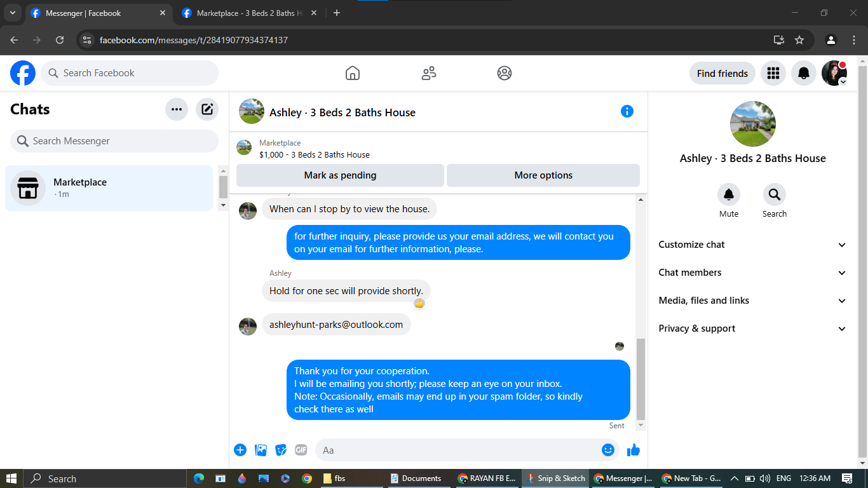
Task: Go to Facebook Home via house icon
Action: 353,73
